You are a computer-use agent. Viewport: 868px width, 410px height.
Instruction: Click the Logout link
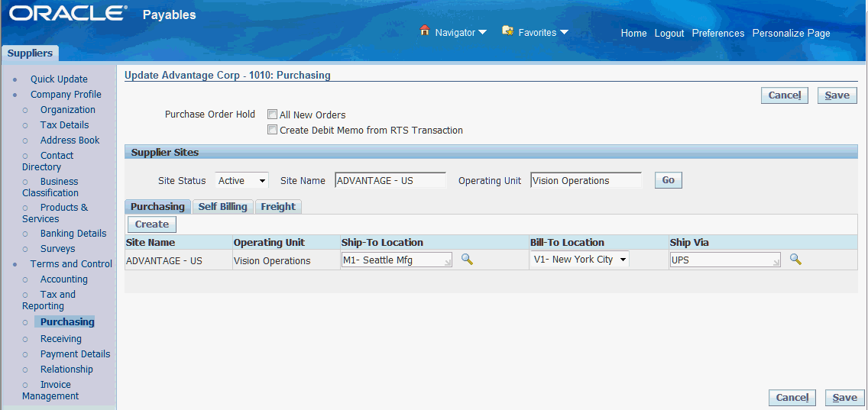[669, 33]
